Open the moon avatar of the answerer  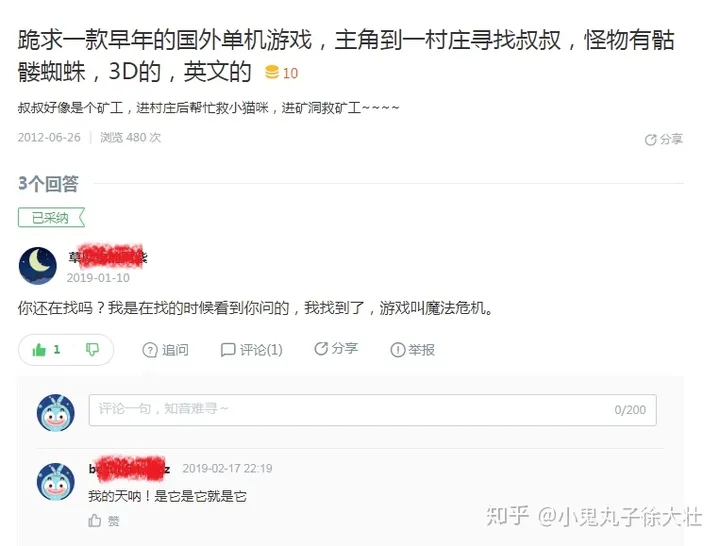click(x=38, y=266)
